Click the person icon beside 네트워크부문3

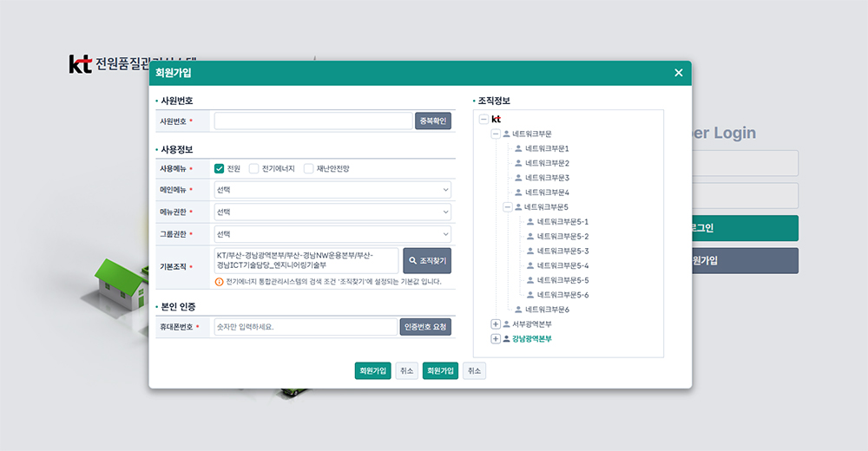click(x=518, y=178)
